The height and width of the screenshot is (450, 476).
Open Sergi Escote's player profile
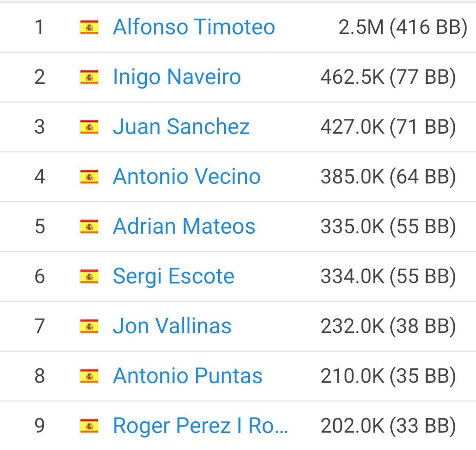point(174,276)
